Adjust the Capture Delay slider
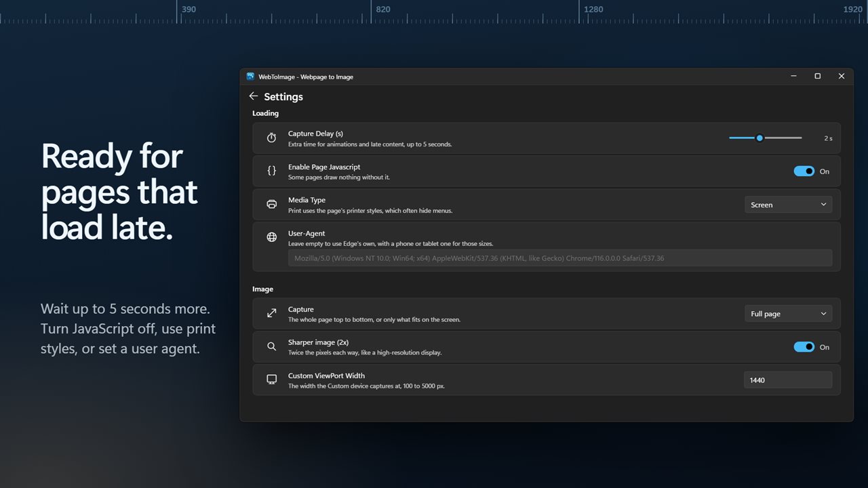Viewport: 868px width, 488px height. point(766,138)
